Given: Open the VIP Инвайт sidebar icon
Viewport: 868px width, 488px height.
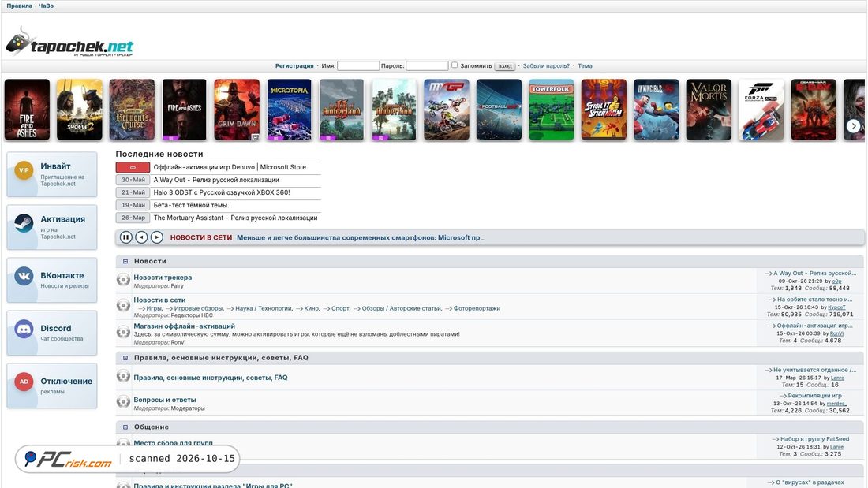Looking at the screenshot, I should point(24,170).
